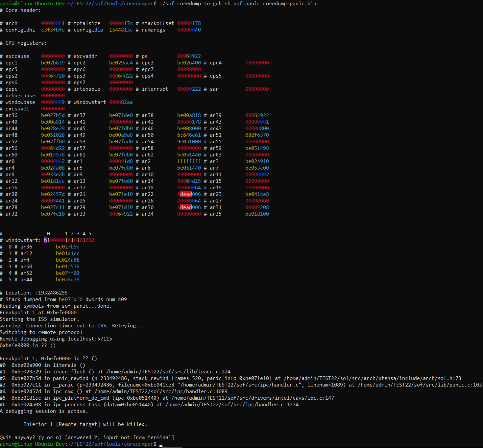Select the eps2 value '00060720'

point(53,76)
